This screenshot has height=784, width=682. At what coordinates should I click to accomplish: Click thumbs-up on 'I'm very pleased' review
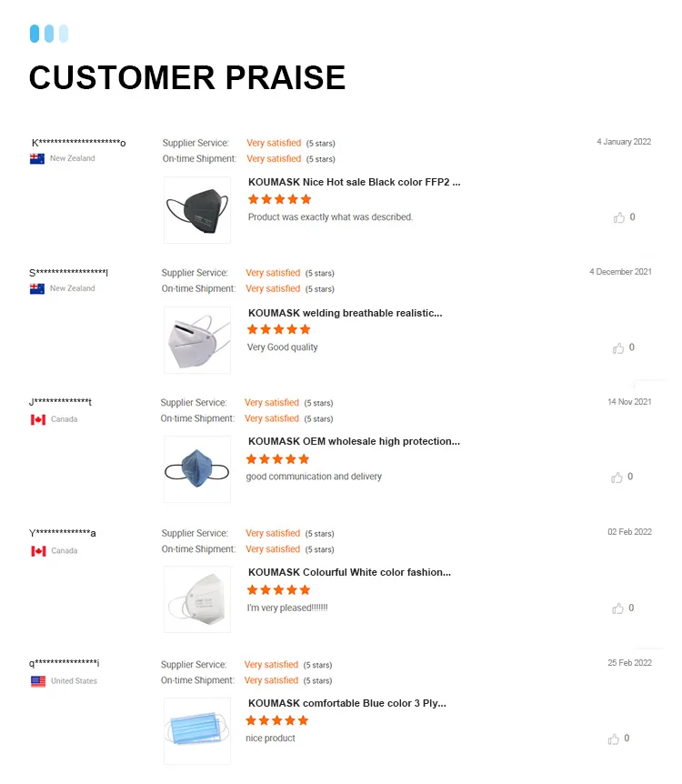pyautogui.click(x=618, y=608)
